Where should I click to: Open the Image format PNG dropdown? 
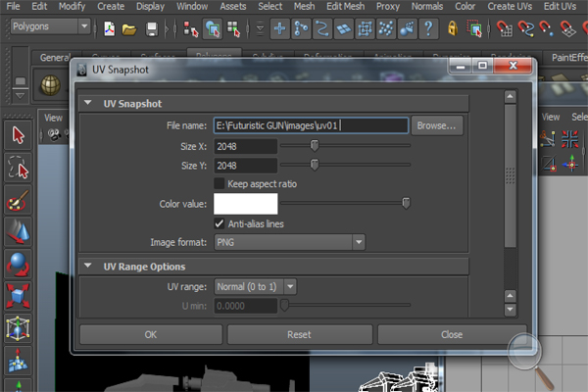click(289, 242)
